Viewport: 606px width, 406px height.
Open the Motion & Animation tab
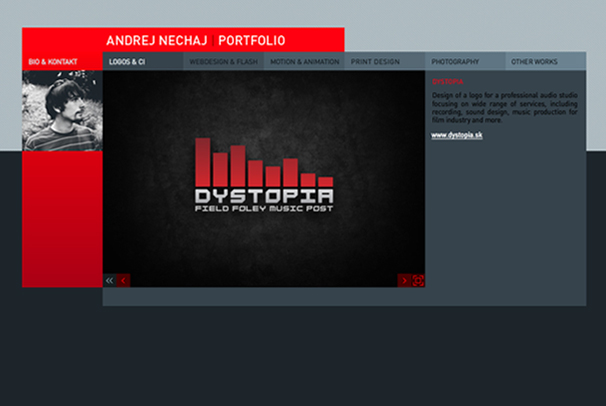pyautogui.click(x=304, y=62)
